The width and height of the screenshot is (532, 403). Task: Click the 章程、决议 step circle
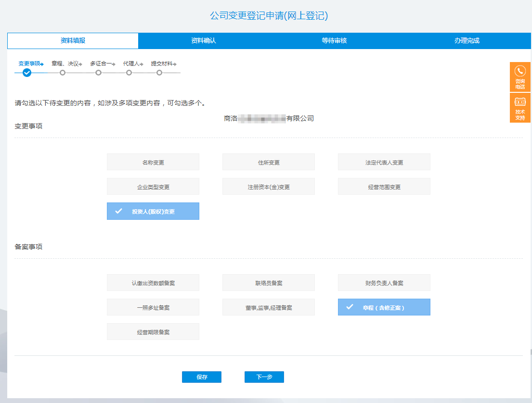click(62, 73)
